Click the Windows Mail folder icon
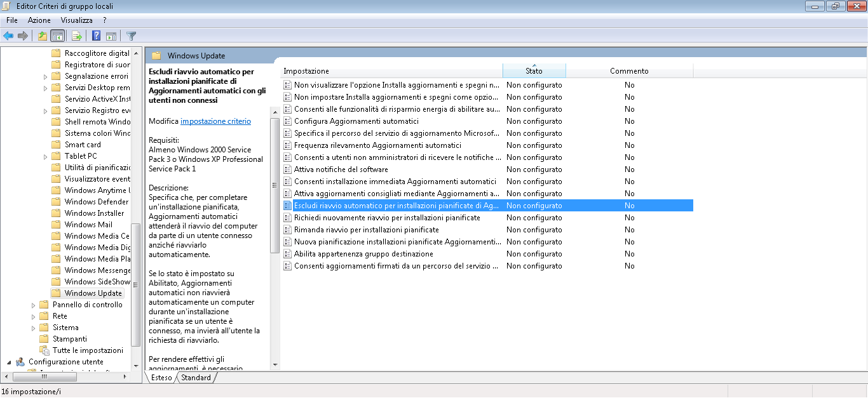 [x=56, y=225]
